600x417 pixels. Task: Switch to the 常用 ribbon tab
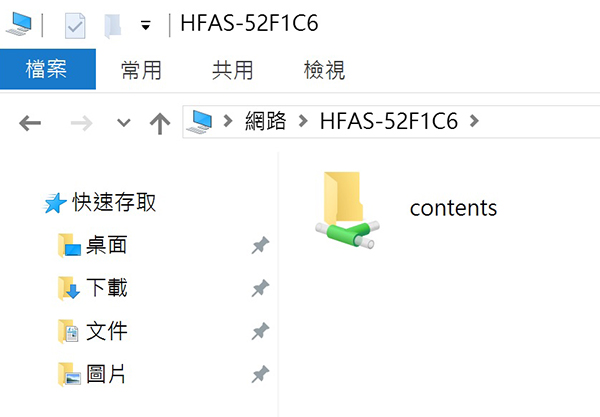click(x=141, y=70)
